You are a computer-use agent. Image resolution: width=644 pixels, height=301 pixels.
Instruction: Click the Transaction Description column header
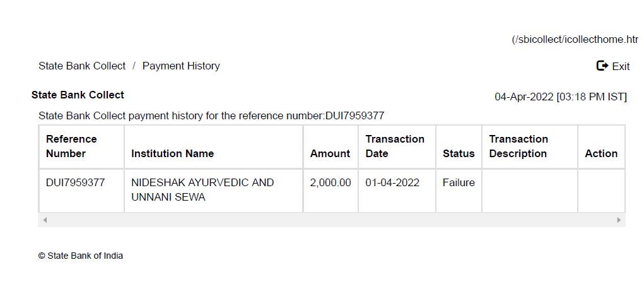[x=518, y=146]
